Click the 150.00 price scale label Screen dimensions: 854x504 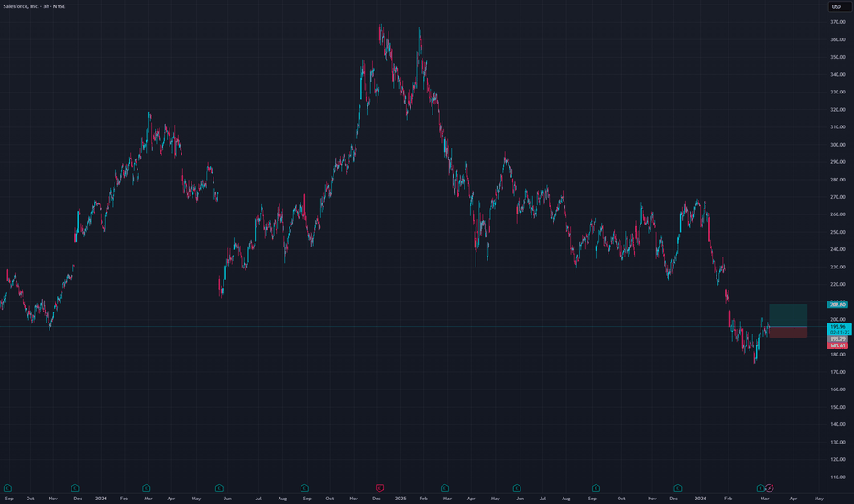pyautogui.click(x=838, y=407)
